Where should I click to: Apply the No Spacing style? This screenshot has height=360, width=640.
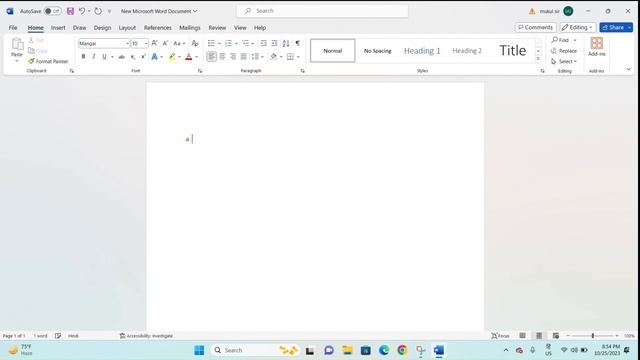(378, 51)
